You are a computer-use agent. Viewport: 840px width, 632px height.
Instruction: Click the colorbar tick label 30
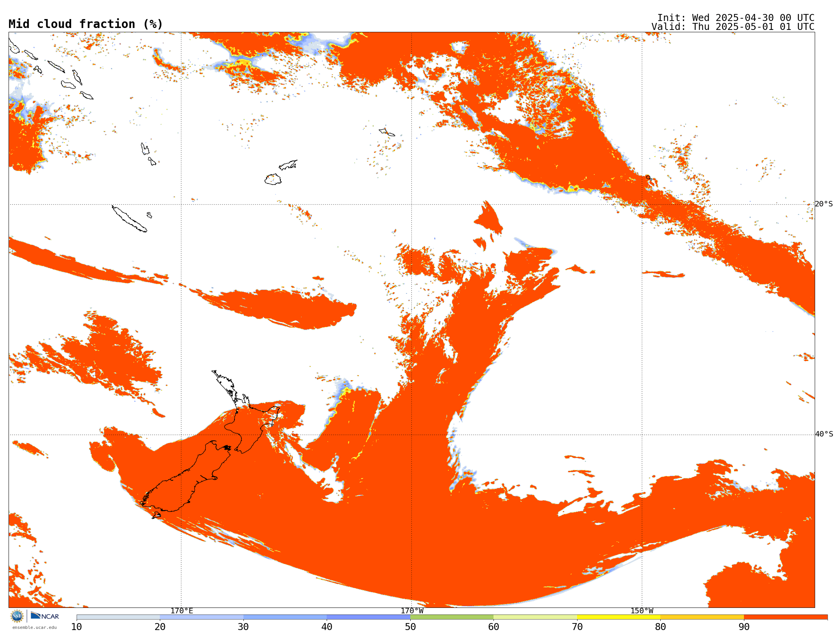243,627
